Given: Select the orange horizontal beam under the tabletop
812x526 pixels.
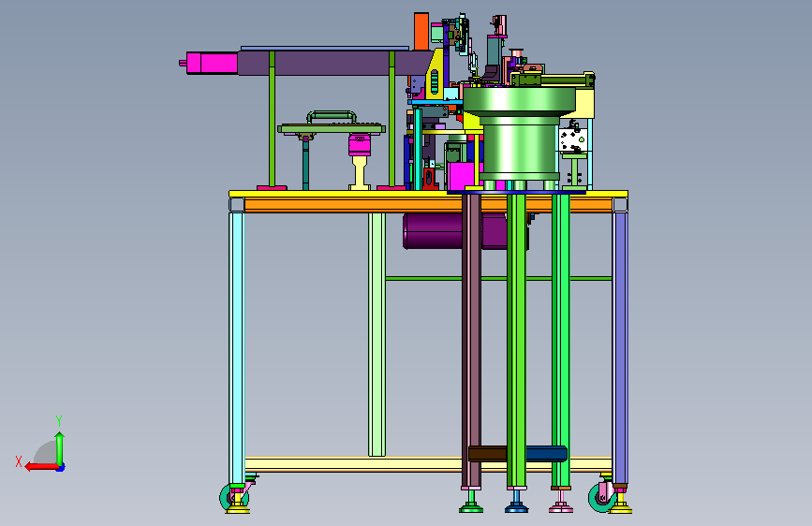Looking at the screenshot, I should coord(352,206).
